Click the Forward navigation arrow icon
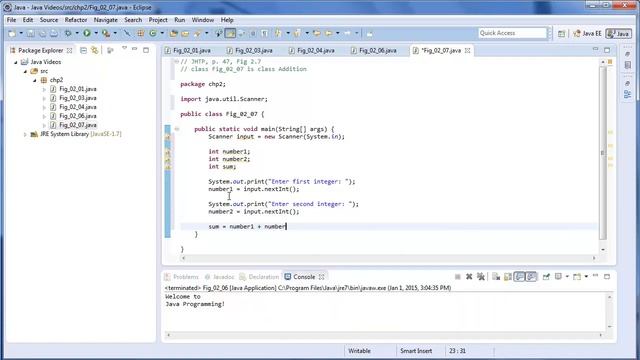640x360 pixels. click(x=347, y=33)
